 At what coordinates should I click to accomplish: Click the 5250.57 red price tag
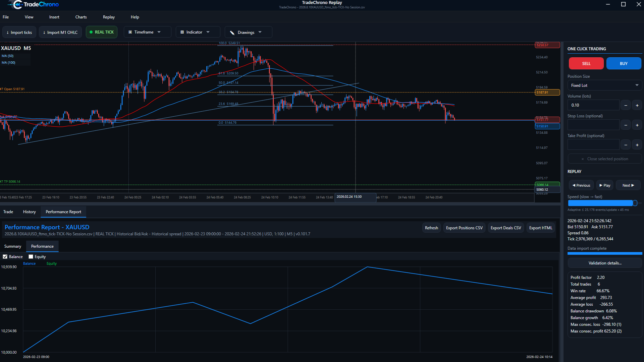point(547,45)
